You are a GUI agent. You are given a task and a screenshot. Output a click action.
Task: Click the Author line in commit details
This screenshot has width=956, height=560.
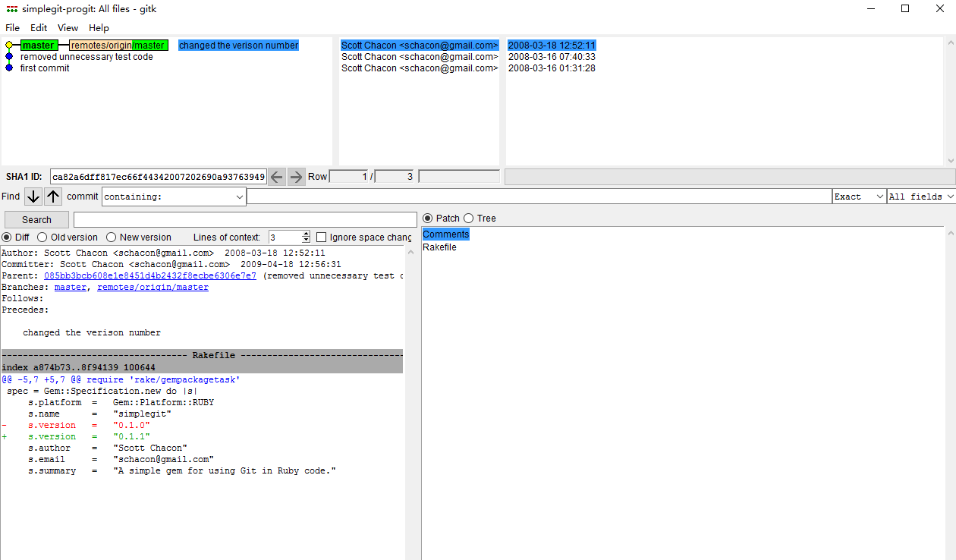(x=163, y=253)
